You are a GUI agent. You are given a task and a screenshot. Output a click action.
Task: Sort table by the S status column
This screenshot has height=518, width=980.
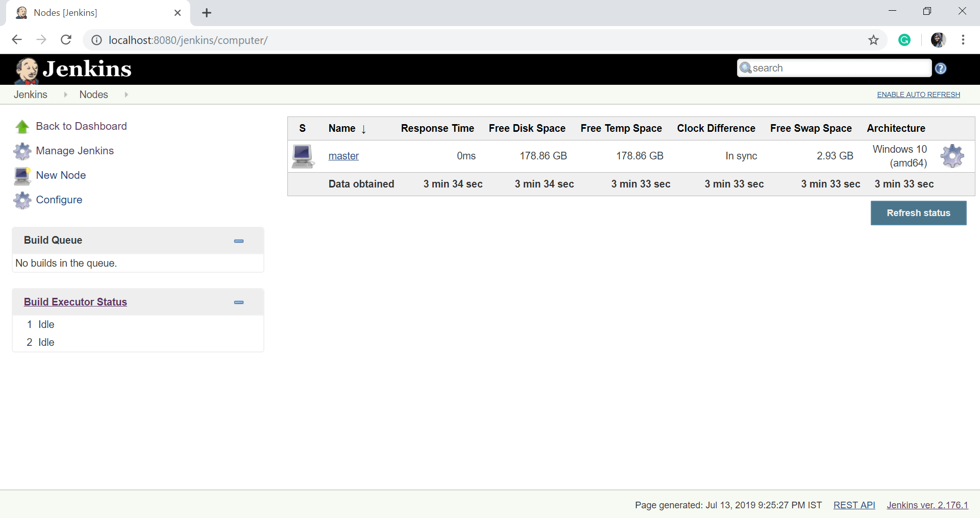(302, 128)
